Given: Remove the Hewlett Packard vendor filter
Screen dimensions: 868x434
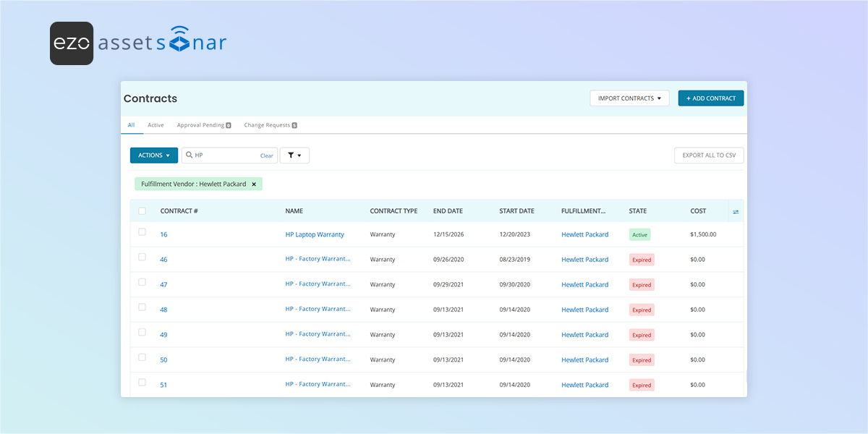Looking at the screenshot, I should pos(254,184).
